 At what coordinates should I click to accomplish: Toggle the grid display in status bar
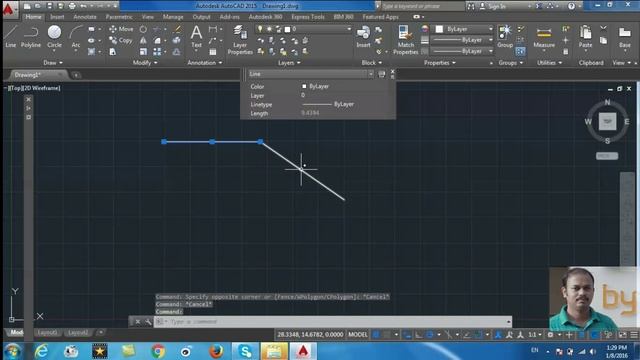(x=376, y=335)
